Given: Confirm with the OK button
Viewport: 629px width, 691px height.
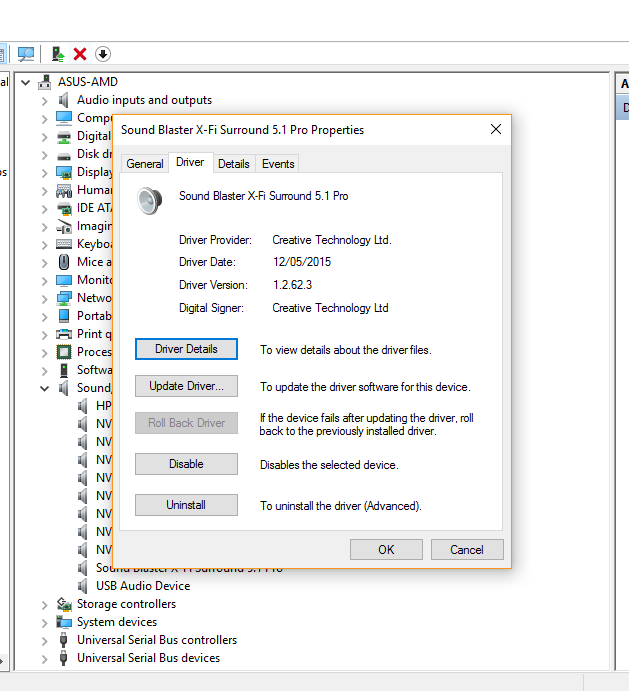Looking at the screenshot, I should [x=387, y=550].
